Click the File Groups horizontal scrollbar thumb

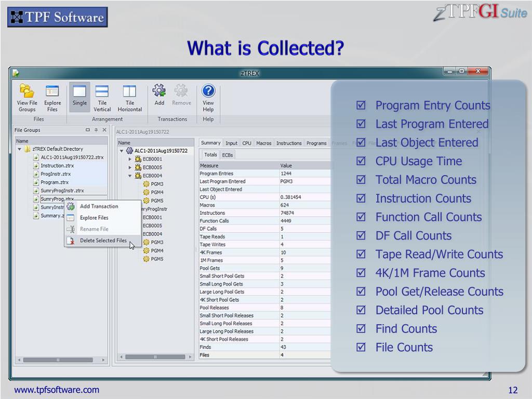pos(58,360)
